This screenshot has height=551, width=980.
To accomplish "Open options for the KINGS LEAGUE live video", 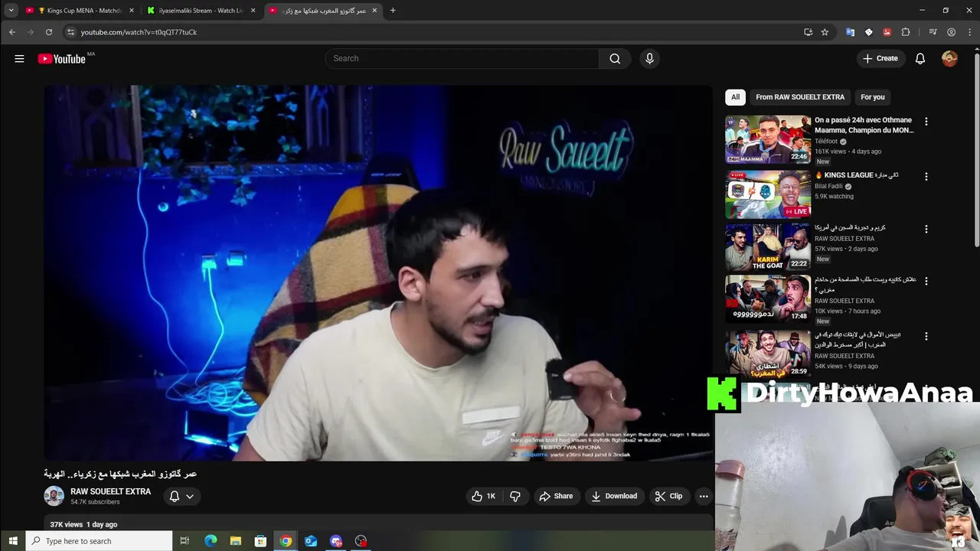I will (x=926, y=177).
